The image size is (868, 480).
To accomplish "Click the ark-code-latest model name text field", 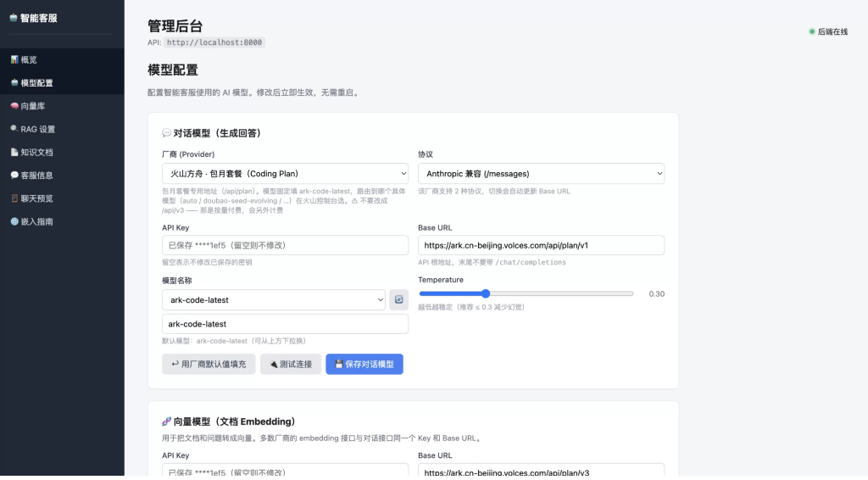I will point(285,324).
